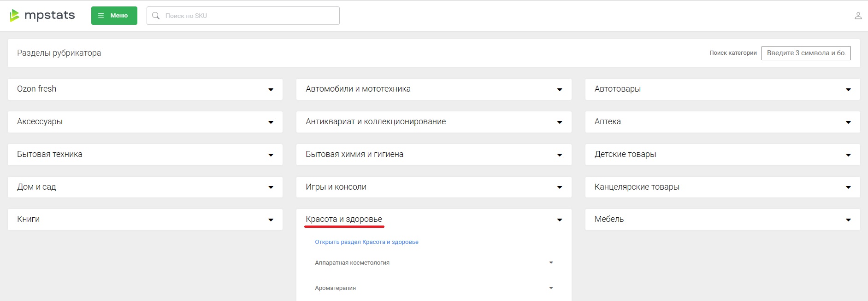Viewport: 868px width, 301px height.
Task: Click the magnifier icon in SKU search
Action: (156, 16)
